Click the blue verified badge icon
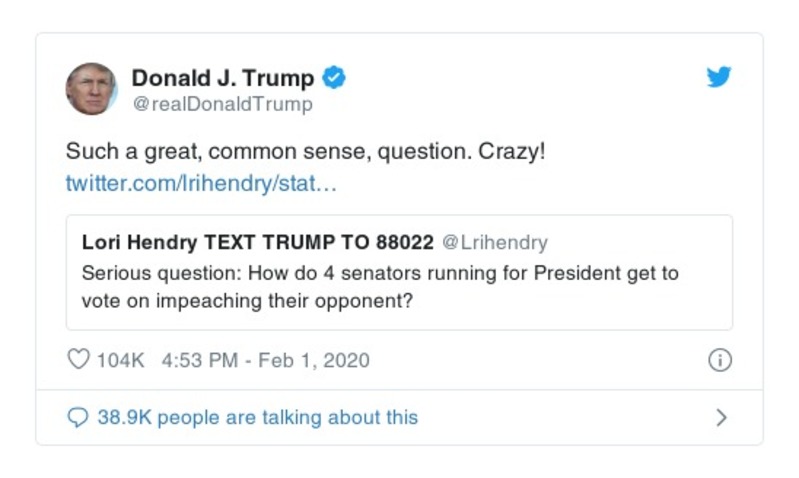Viewport: 799px width, 478px height. (x=333, y=77)
